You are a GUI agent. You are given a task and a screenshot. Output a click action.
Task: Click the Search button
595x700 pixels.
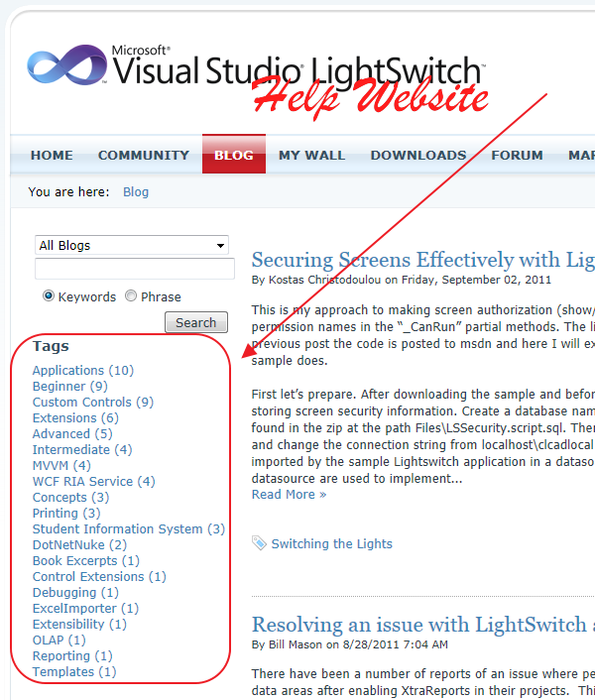(x=196, y=322)
